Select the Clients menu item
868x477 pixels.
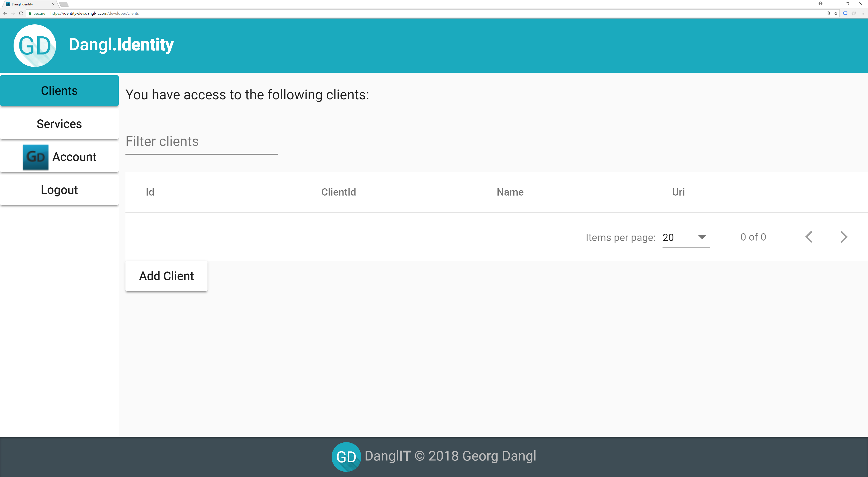pos(59,91)
